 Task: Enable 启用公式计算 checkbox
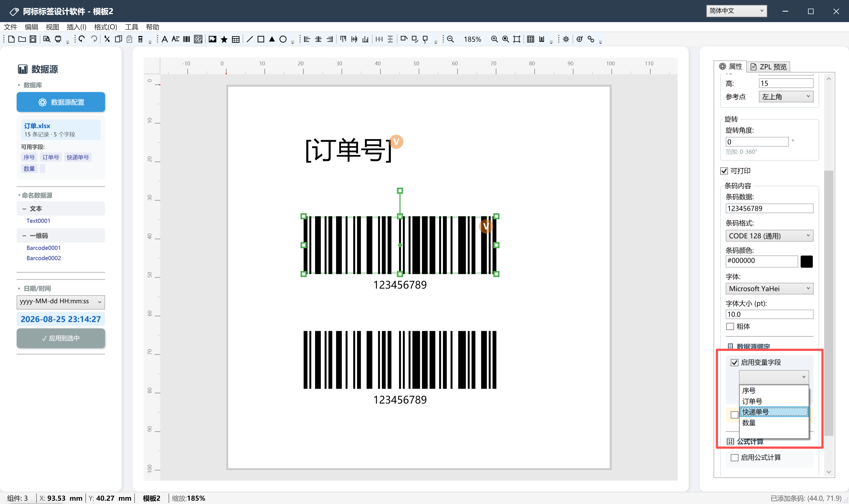(735, 458)
